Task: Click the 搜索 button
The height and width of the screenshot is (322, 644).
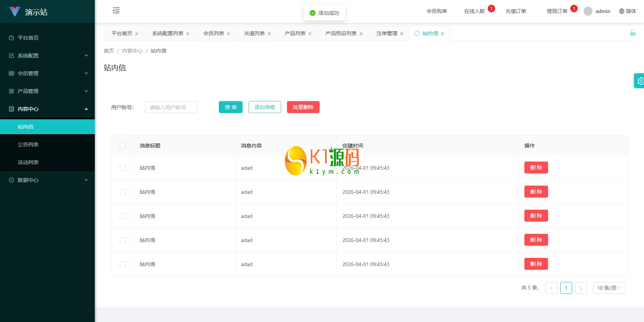Action: click(231, 107)
